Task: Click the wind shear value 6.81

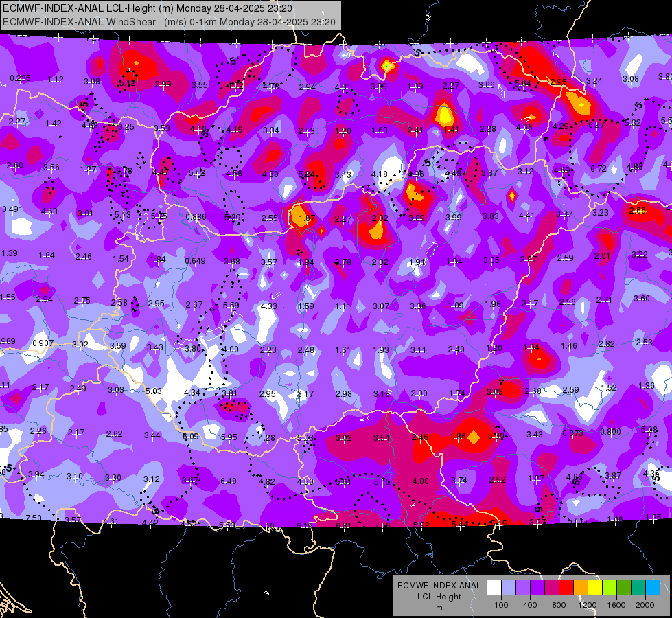Action: pyautogui.click(x=344, y=525)
